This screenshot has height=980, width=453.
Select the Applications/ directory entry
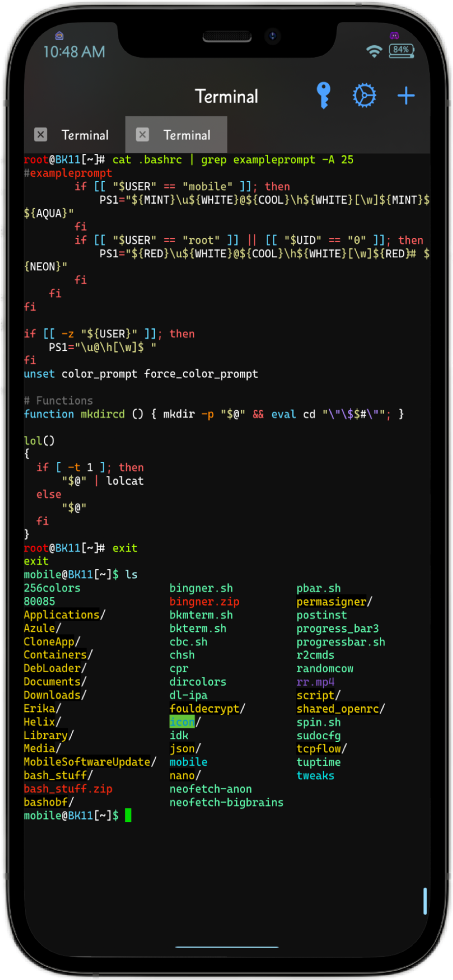pyautogui.click(x=64, y=615)
